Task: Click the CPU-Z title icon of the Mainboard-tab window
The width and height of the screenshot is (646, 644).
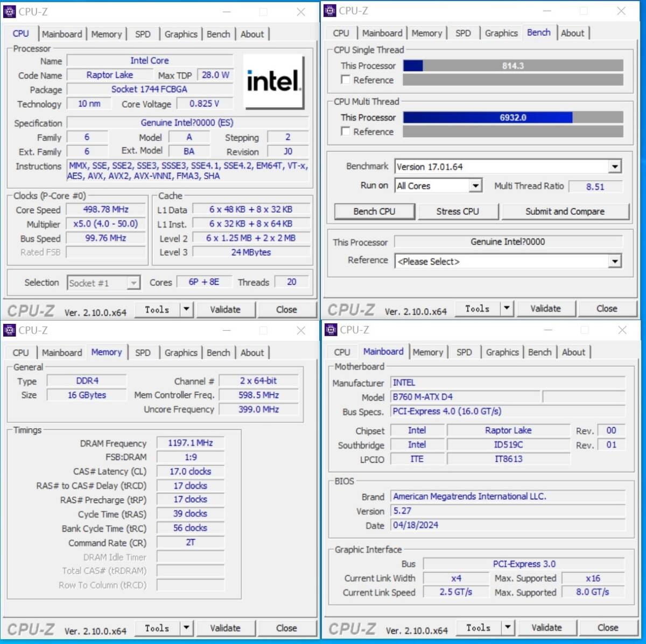Action: (x=331, y=329)
